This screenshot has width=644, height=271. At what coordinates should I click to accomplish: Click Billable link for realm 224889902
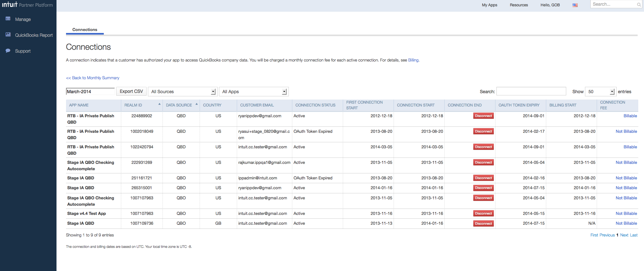point(630,116)
